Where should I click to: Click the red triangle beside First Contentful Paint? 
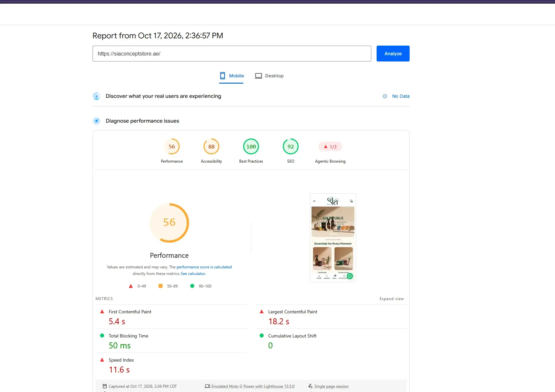pos(102,311)
